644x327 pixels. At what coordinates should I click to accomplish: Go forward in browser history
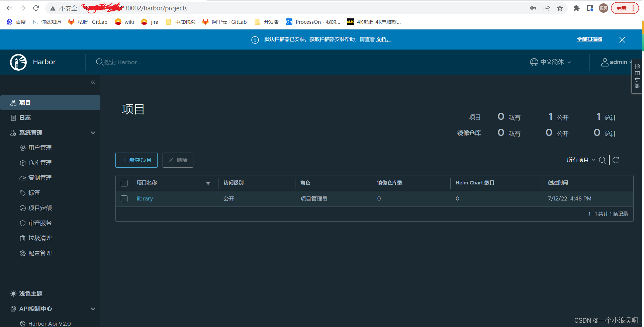(22, 8)
